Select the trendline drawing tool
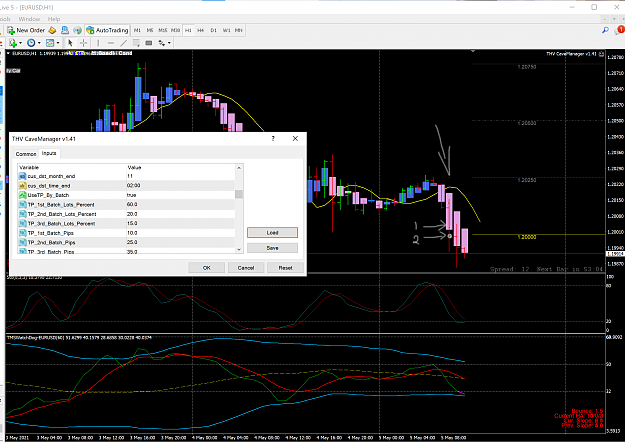 pos(124,43)
